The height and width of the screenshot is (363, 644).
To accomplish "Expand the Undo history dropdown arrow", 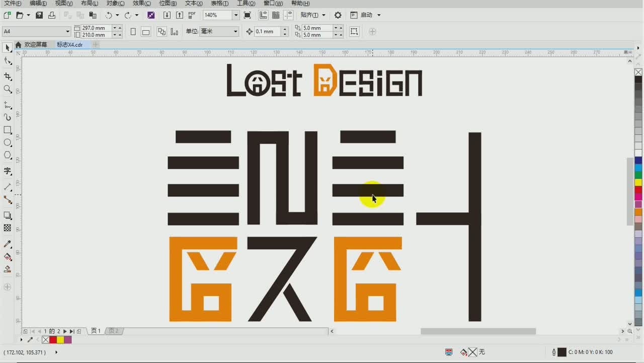I will pos(117,15).
